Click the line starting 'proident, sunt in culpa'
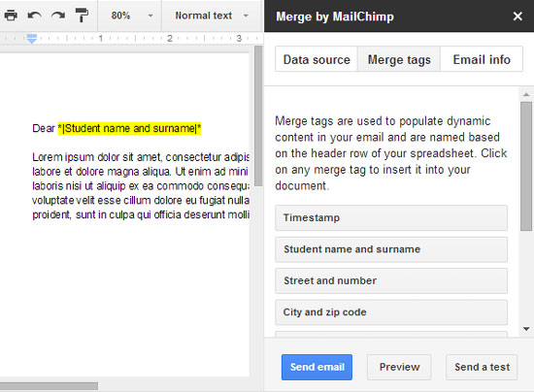Screen dimensions: 534x392 [x=141, y=214]
